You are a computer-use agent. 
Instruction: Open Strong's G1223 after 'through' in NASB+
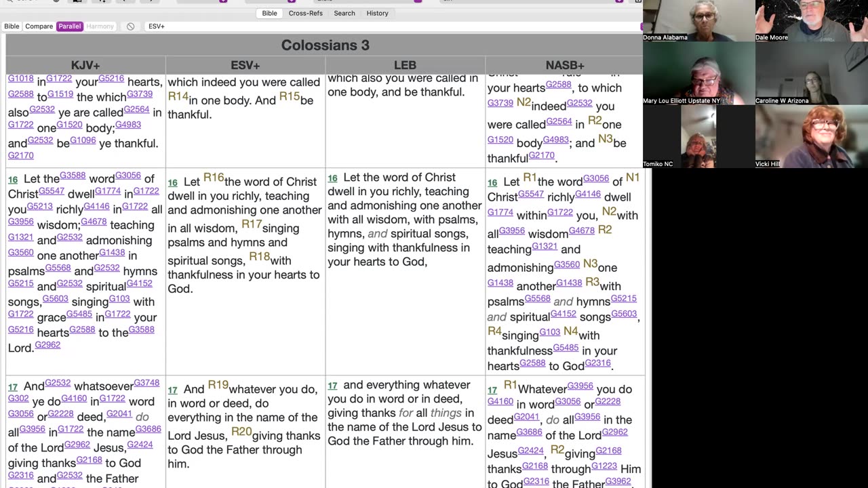(603, 466)
